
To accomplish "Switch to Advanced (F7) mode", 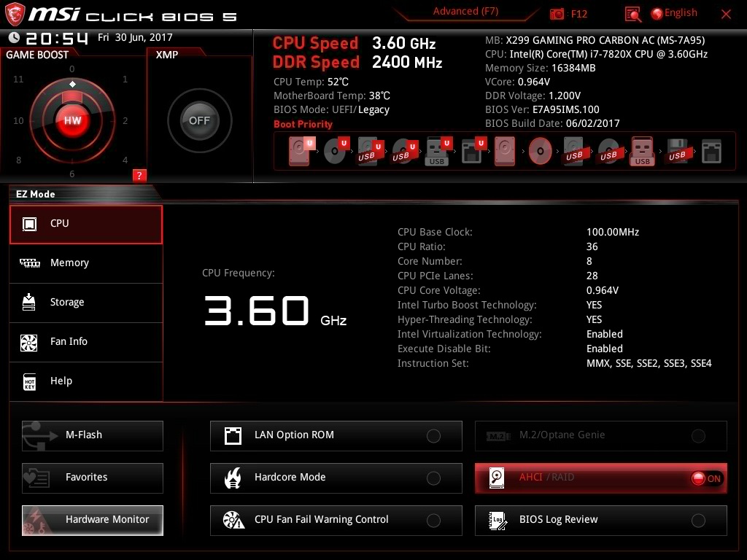I will click(x=465, y=12).
